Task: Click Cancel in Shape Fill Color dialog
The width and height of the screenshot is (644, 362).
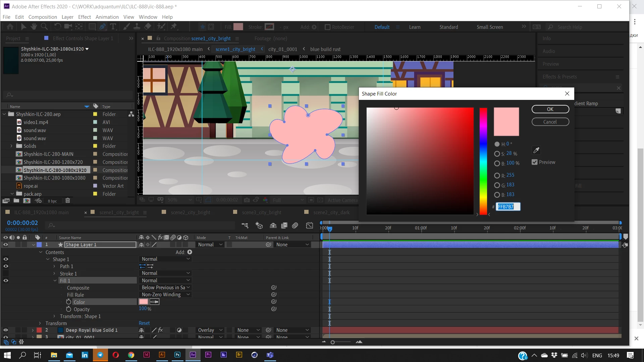Action: pos(550,122)
